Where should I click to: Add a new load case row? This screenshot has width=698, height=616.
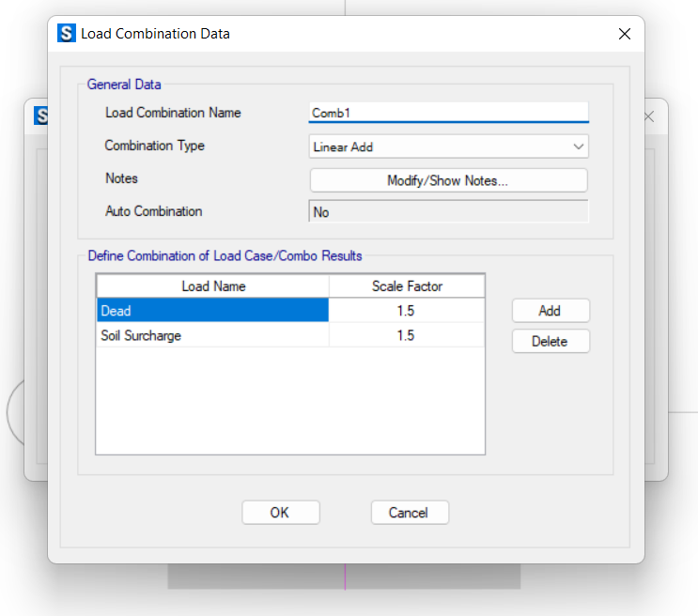pos(551,310)
